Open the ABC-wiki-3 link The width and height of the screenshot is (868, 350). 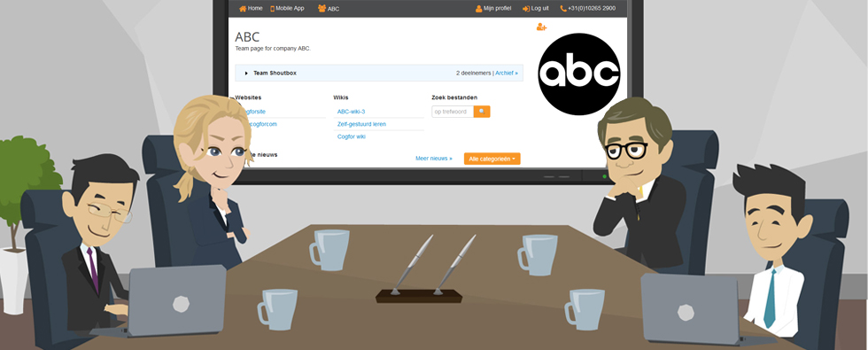pos(351,112)
